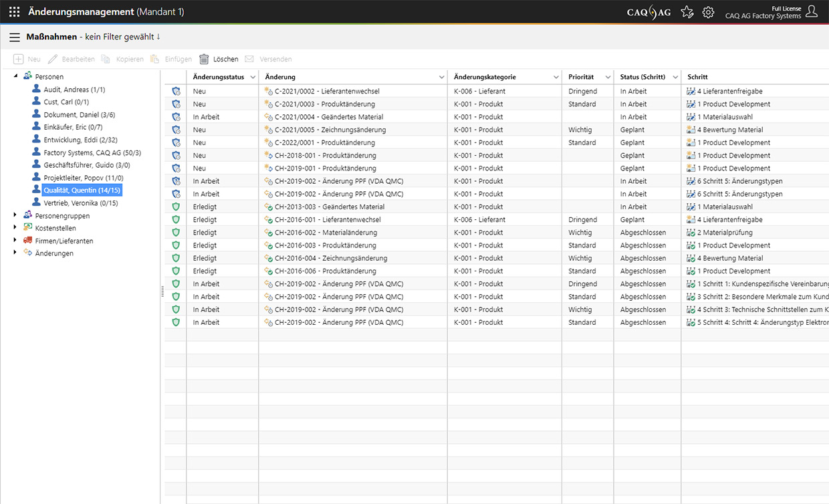The height and width of the screenshot is (504, 829).
Task: Open the favorites star icon
Action: pyautogui.click(x=687, y=12)
